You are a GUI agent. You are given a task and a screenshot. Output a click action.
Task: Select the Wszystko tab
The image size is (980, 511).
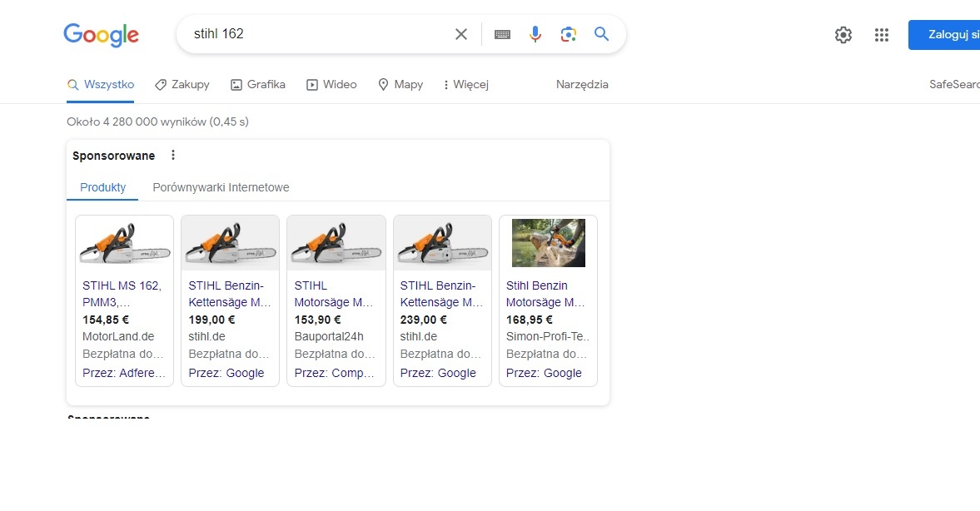pos(101,84)
